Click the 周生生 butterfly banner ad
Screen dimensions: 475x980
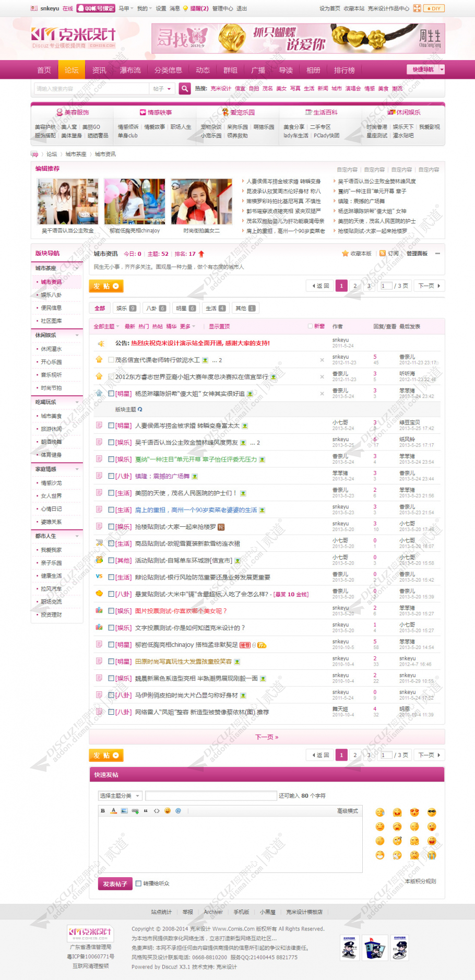pos(298,38)
